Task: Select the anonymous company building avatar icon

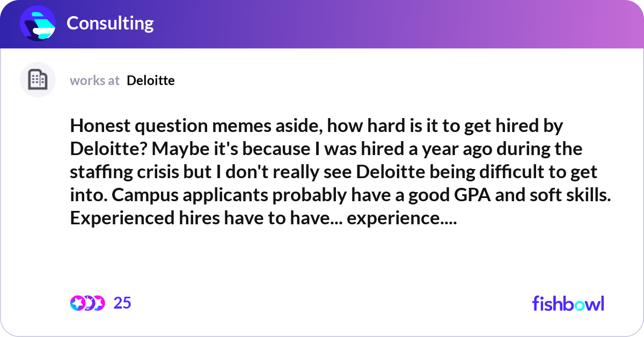Action: point(38,79)
